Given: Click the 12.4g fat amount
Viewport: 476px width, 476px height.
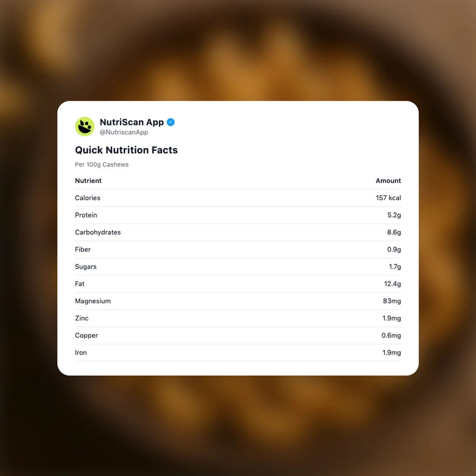Looking at the screenshot, I should point(392,284).
